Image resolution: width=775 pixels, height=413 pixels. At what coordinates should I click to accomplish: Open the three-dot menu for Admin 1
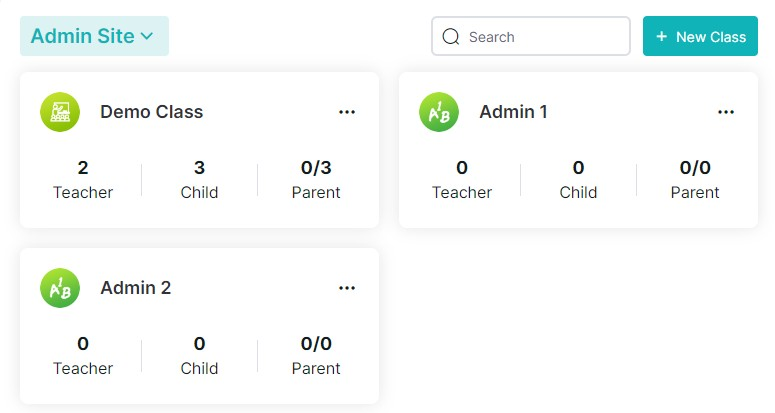tap(726, 112)
